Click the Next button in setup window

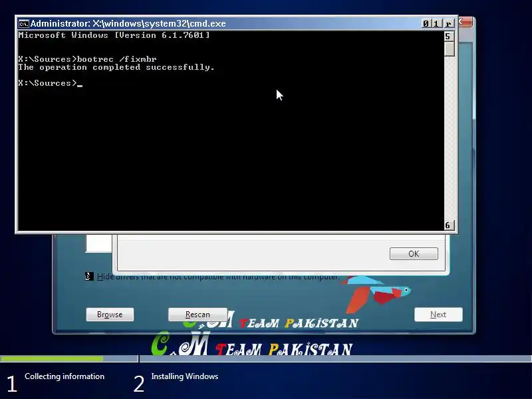point(438,315)
